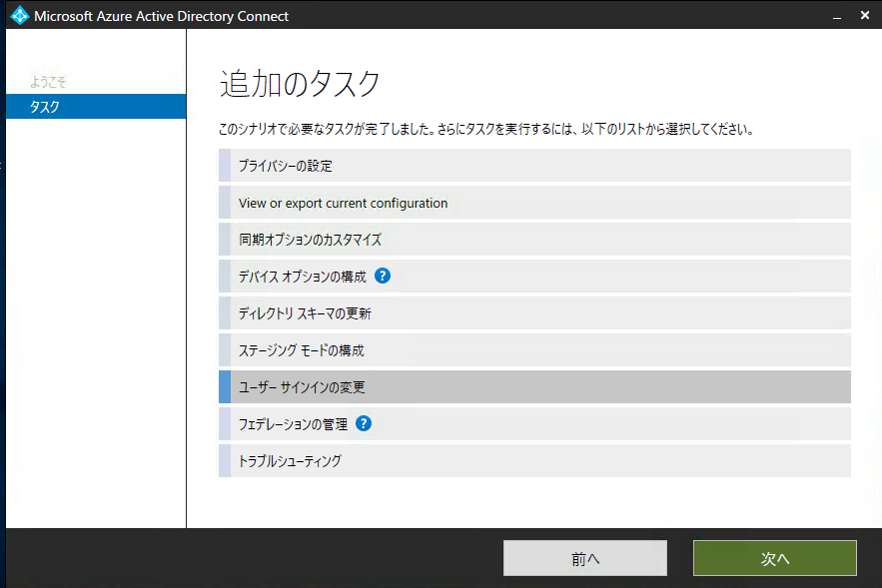The height and width of the screenshot is (588, 882).
Task: Choose the ユーザー サインインの変更 task
Action: coord(534,386)
